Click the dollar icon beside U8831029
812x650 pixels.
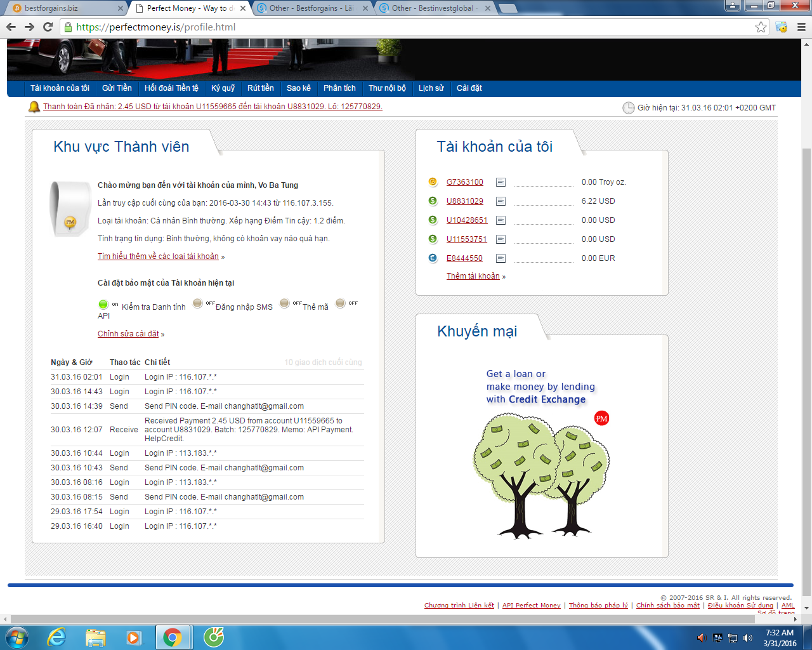click(433, 201)
